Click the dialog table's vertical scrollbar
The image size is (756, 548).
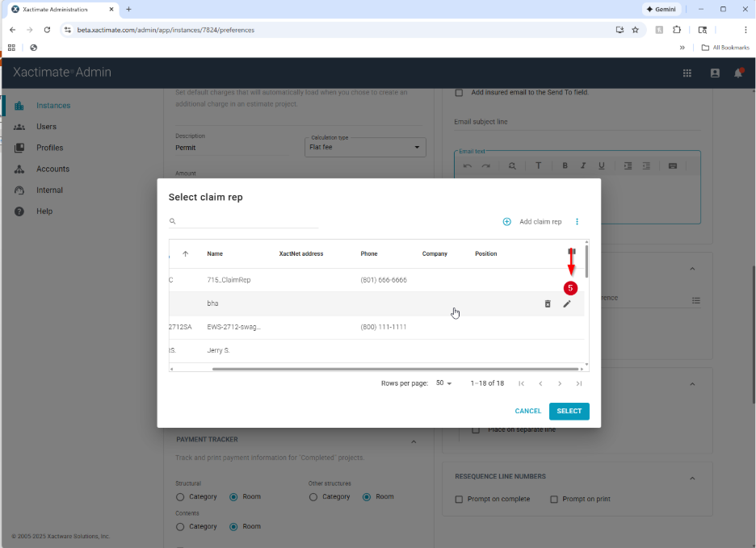click(586, 261)
